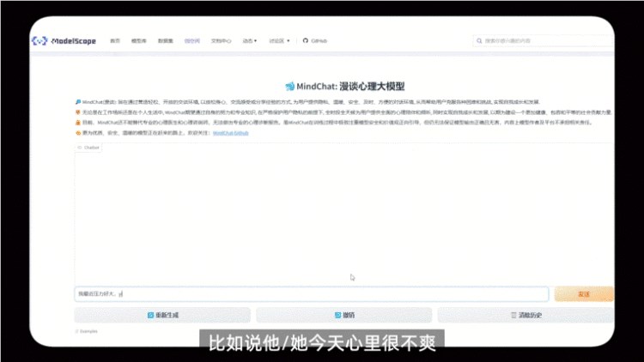Click the chat message input box

pos(311,293)
